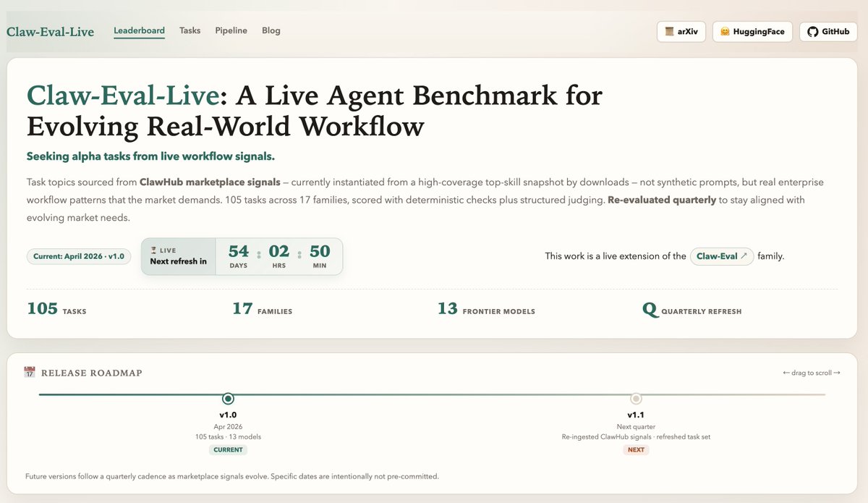The image size is (868, 503).
Task: Select the v1.0 roadmap marker
Action: click(x=228, y=399)
